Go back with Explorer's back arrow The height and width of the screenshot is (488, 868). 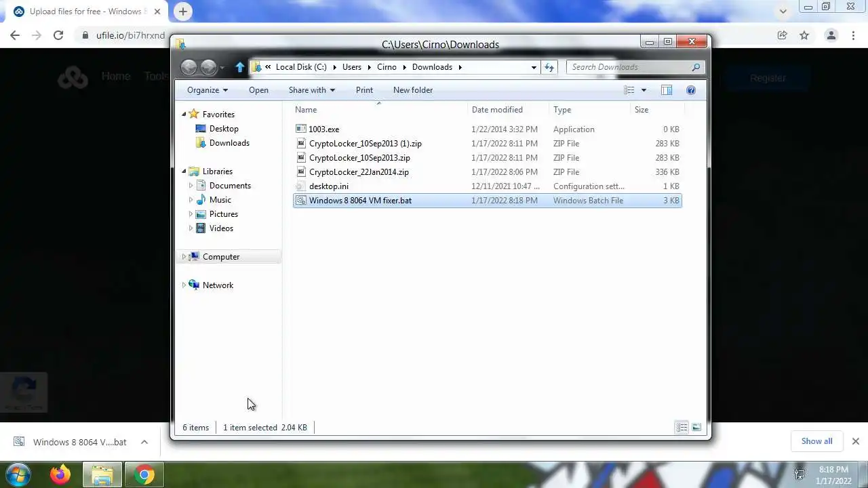coord(189,67)
